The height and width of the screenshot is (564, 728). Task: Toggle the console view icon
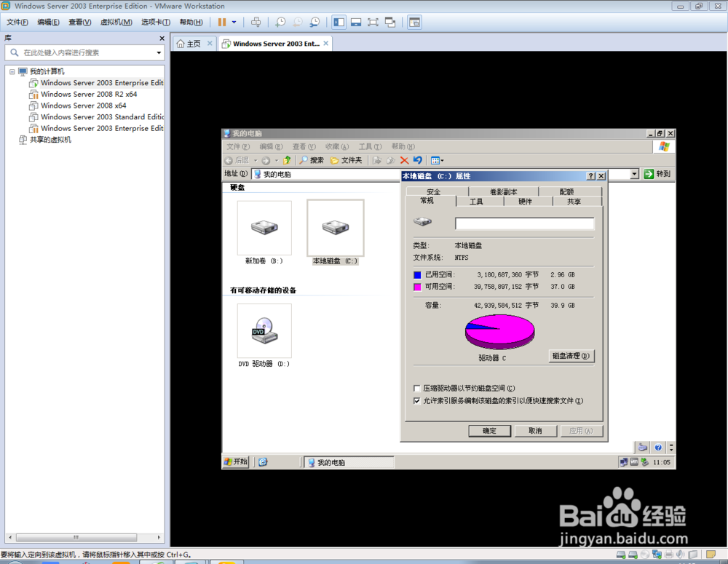pos(415,23)
